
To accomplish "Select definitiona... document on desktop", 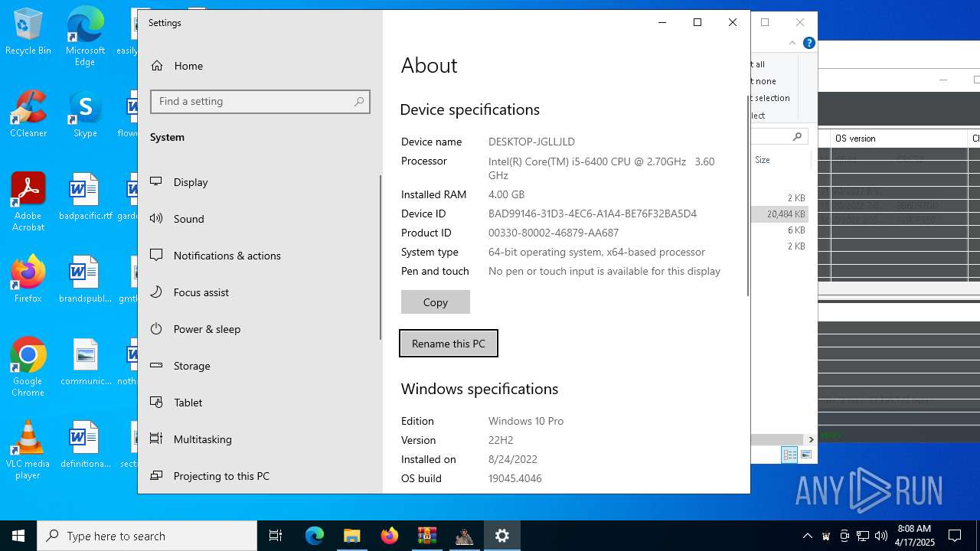I will (x=85, y=445).
